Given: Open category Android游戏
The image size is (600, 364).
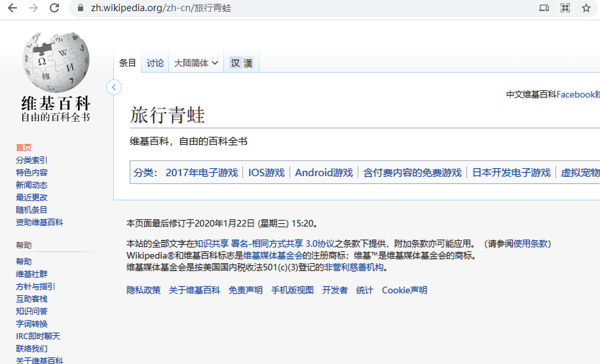Looking at the screenshot, I should 324,173.
